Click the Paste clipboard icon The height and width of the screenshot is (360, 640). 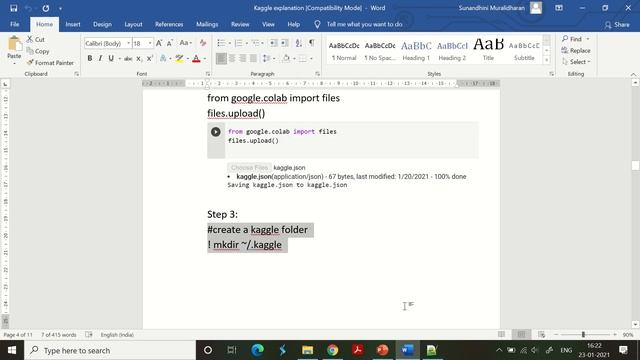(14, 44)
